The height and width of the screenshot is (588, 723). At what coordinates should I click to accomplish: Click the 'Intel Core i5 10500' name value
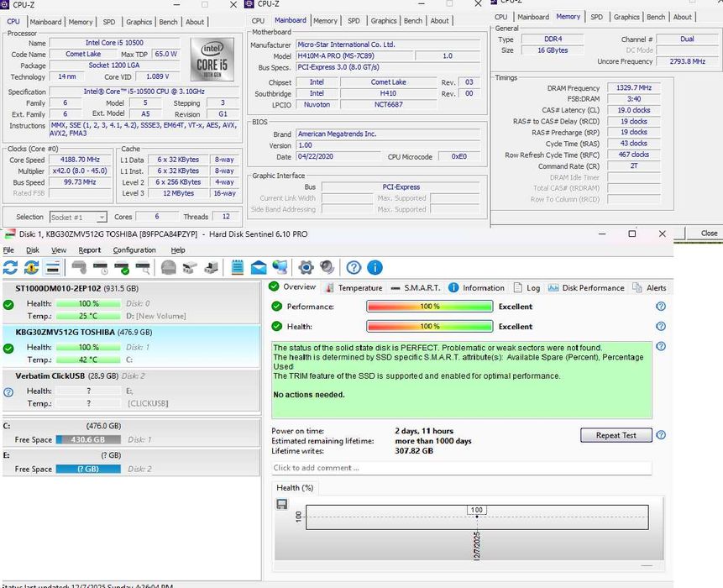click(x=114, y=43)
